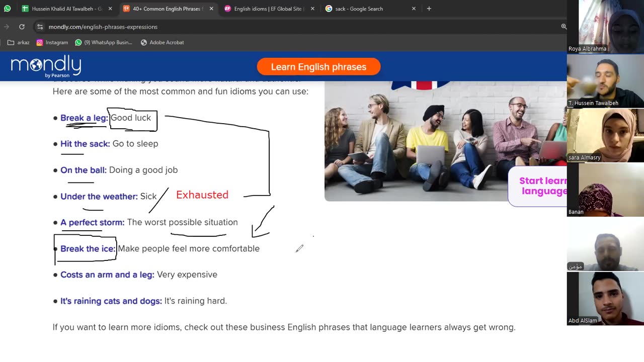Open the WhatsApp Business bookmark
This screenshot has width=644, height=362.
[104, 42]
